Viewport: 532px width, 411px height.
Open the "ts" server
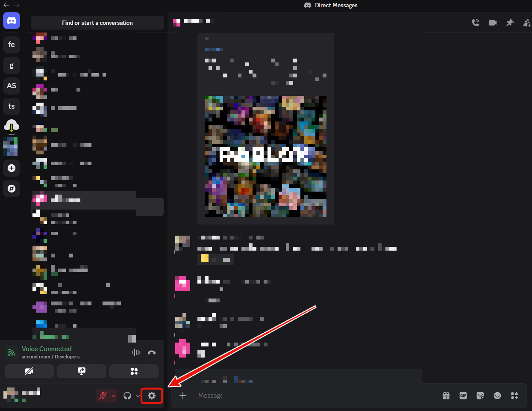(x=12, y=106)
